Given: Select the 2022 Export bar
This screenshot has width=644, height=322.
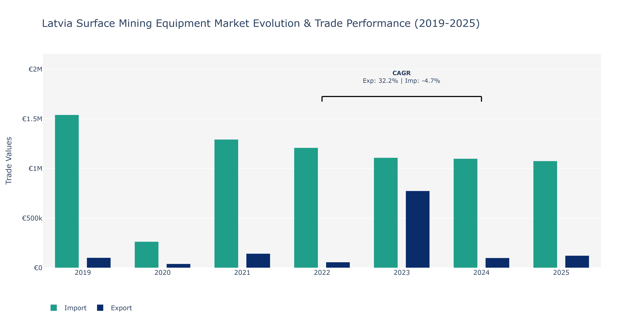Looking at the screenshot, I should (338, 265).
